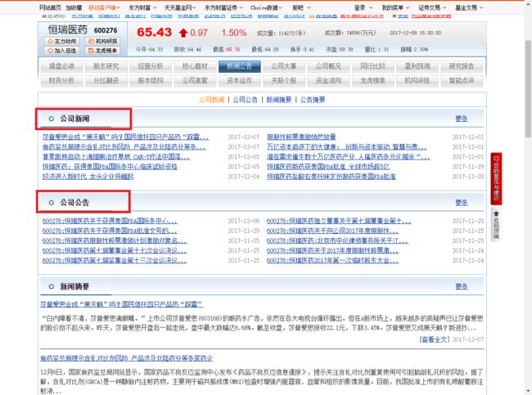This screenshot has height=395, width=532.
Task: Open the Choice数据 dropdown
Action: (266, 7)
